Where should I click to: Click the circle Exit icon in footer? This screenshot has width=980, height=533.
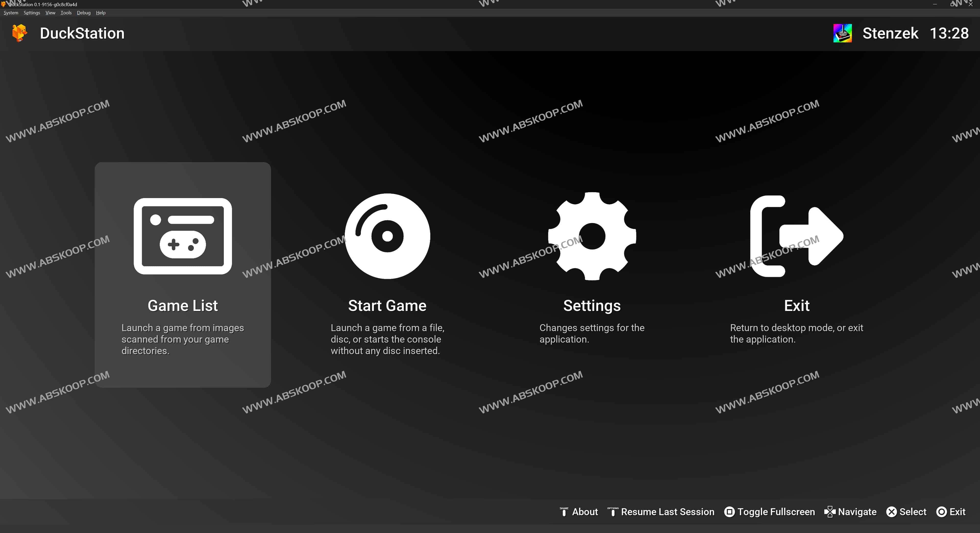941,512
